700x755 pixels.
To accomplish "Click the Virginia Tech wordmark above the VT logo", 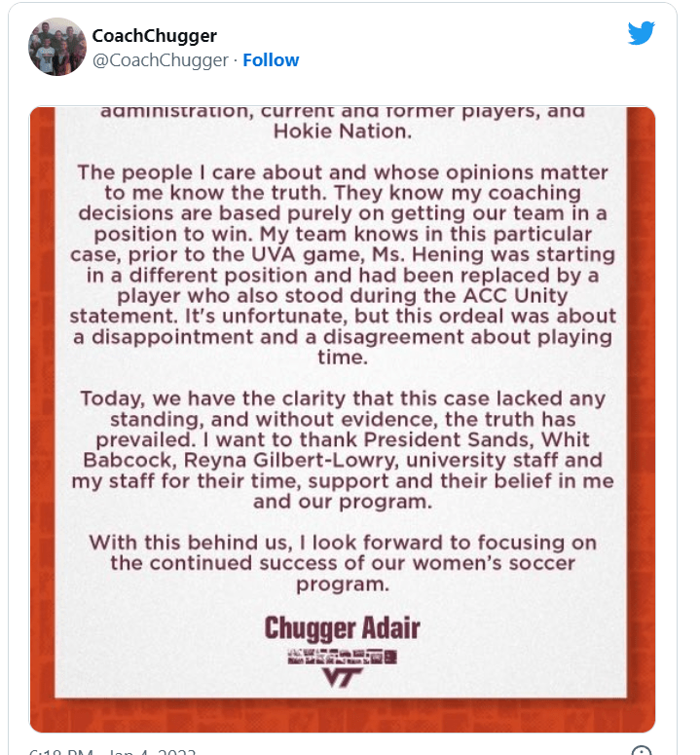I will click(x=342, y=656).
